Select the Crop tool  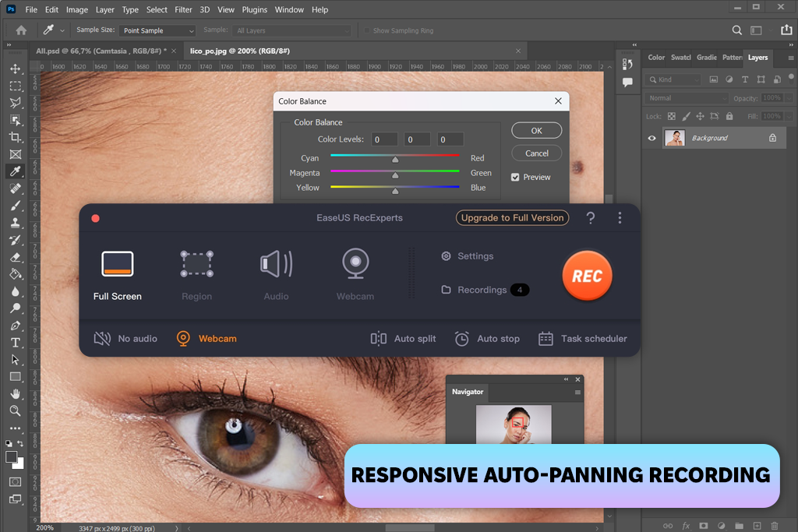(16, 137)
